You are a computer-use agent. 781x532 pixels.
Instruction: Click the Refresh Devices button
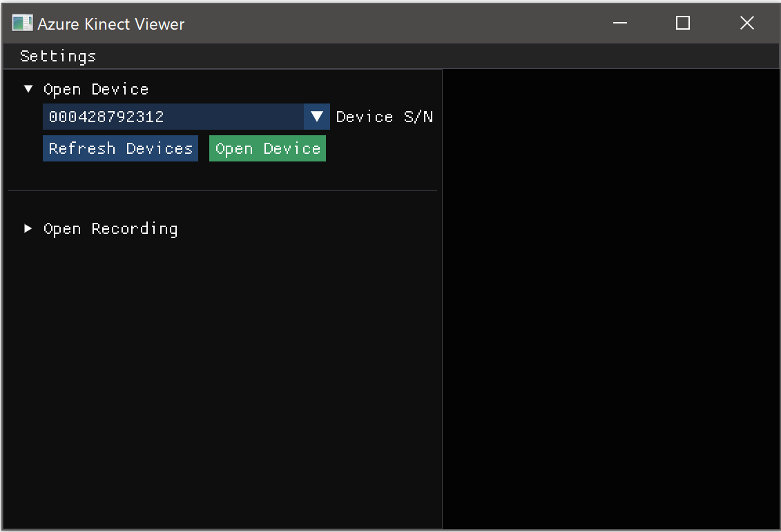[121, 148]
